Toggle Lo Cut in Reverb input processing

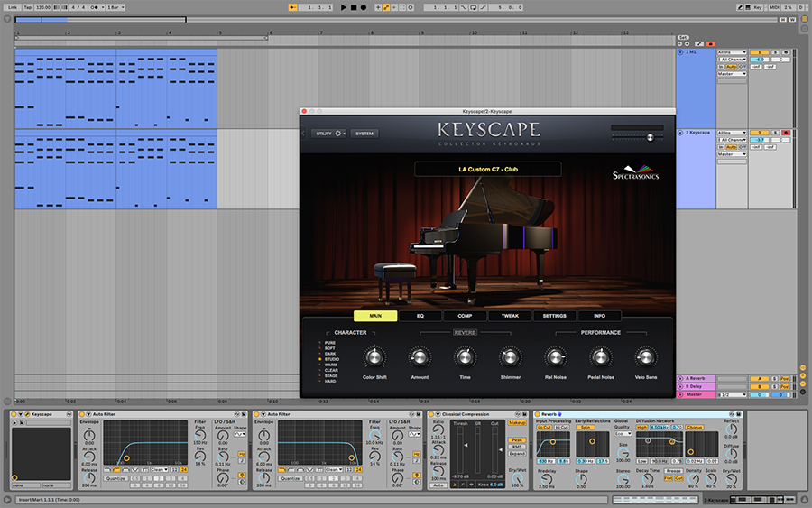click(544, 427)
